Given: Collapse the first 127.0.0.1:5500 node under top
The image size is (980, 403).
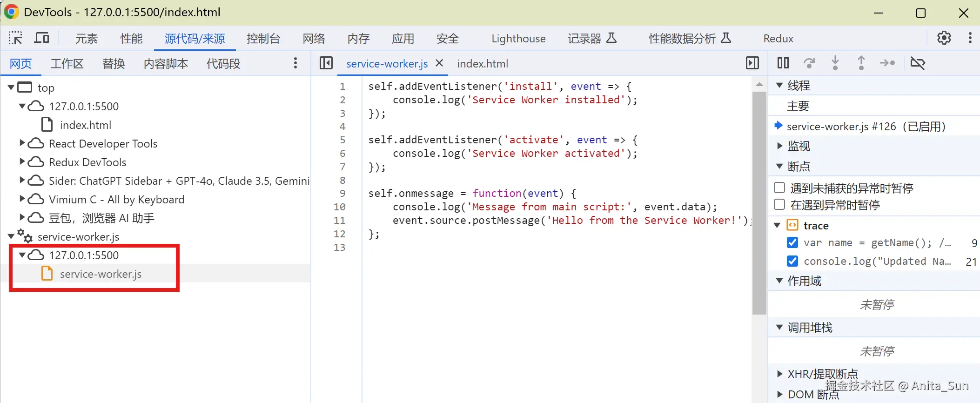Looking at the screenshot, I should tap(22, 106).
